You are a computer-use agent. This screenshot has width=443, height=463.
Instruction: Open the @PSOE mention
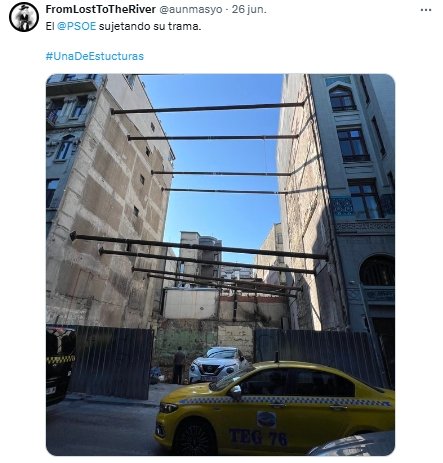76,26
